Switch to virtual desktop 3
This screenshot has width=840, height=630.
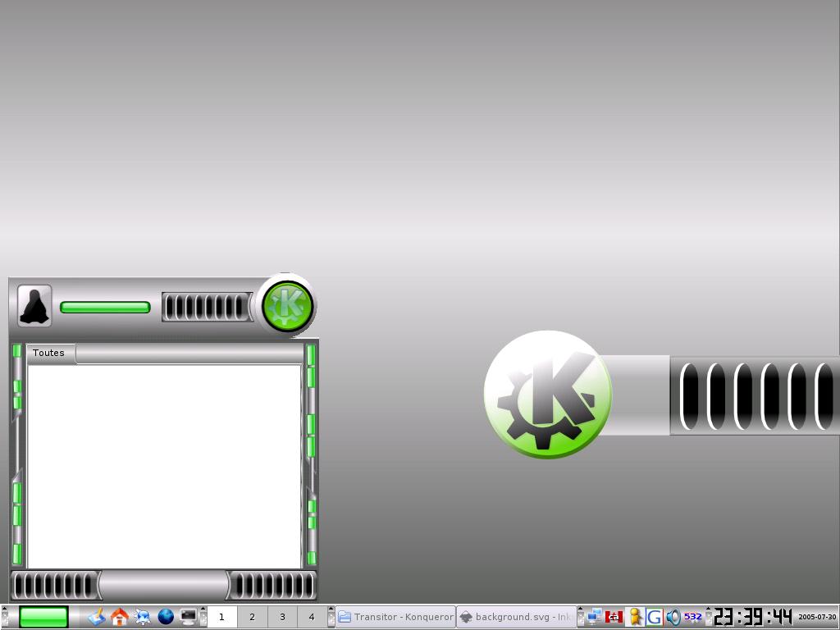[282, 617]
